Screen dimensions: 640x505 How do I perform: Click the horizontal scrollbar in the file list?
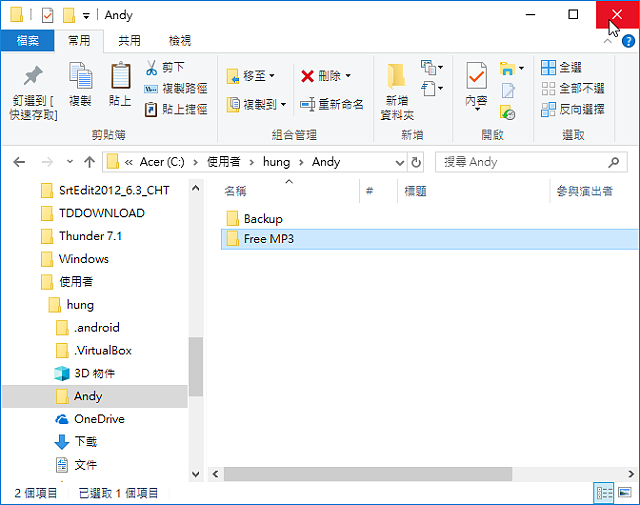coord(368,474)
